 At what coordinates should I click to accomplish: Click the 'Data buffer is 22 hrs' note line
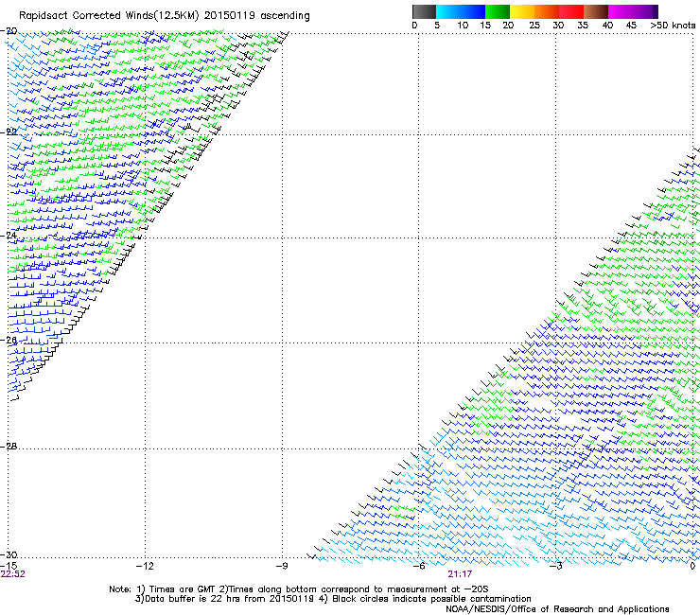tap(333, 599)
